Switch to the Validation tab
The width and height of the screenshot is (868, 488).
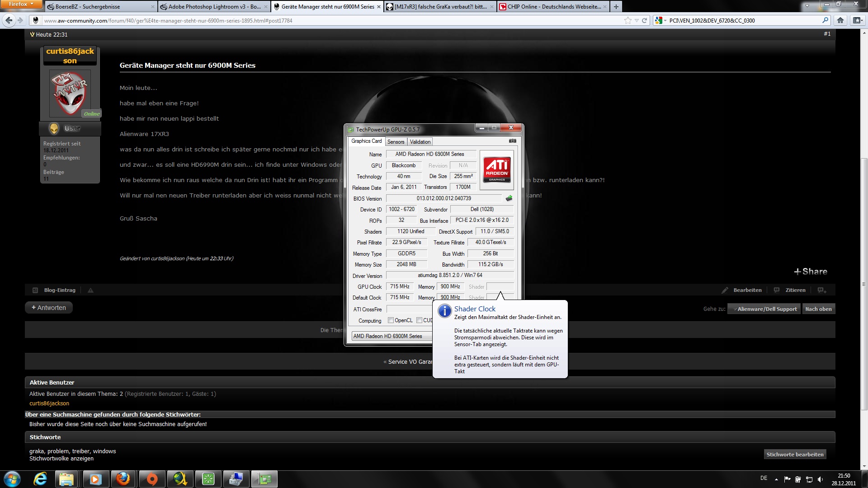pyautogui.click(x=420, y=142)
